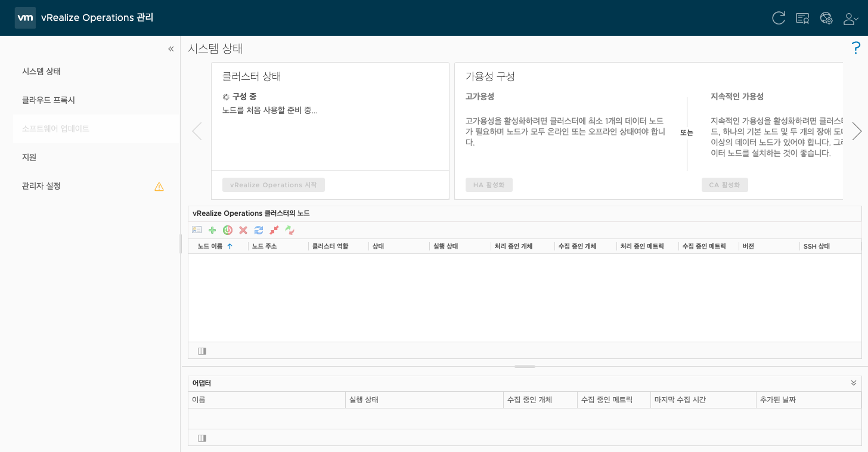Remove node with red X icon
This screenshot has width=868, height=452.
tap(243, 230)
